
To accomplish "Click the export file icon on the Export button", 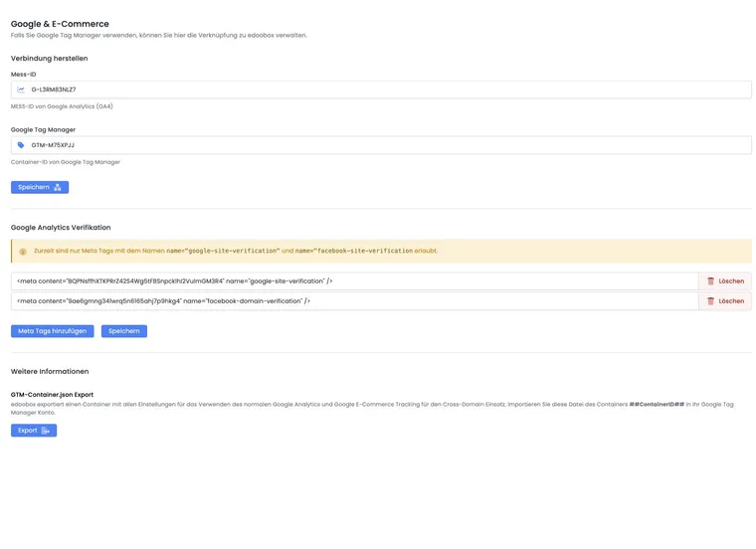I will point(46,431).
